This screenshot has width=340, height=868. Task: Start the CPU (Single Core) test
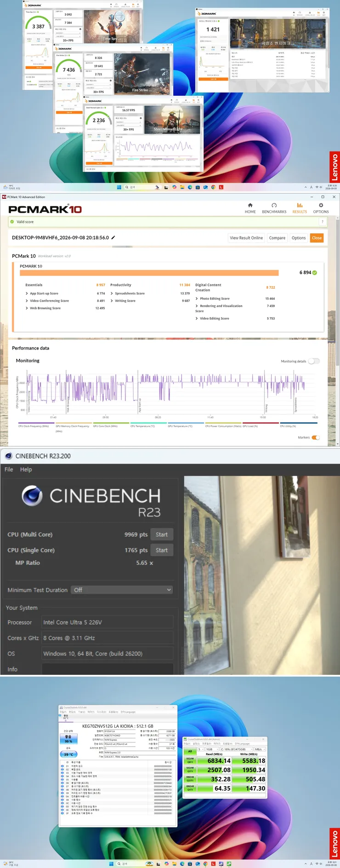[162, 550]
